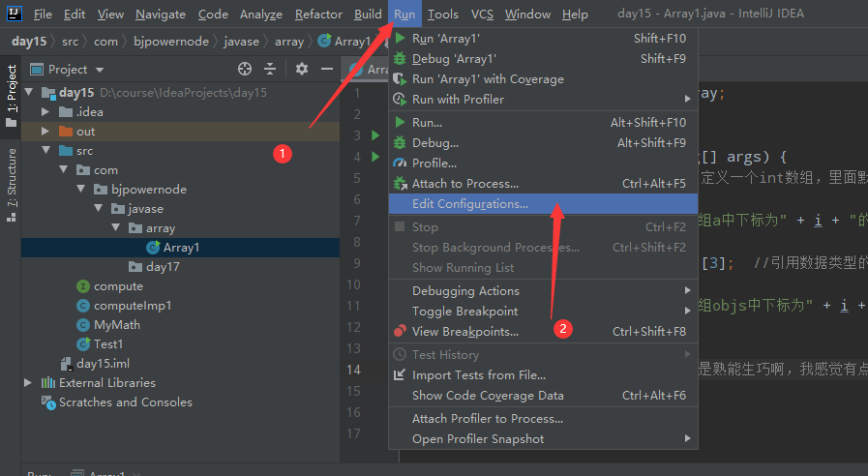Click the run gutter arrow on line 3
Image resolution: width=868 pixels, height=476 pixels.
pos(375,135)
